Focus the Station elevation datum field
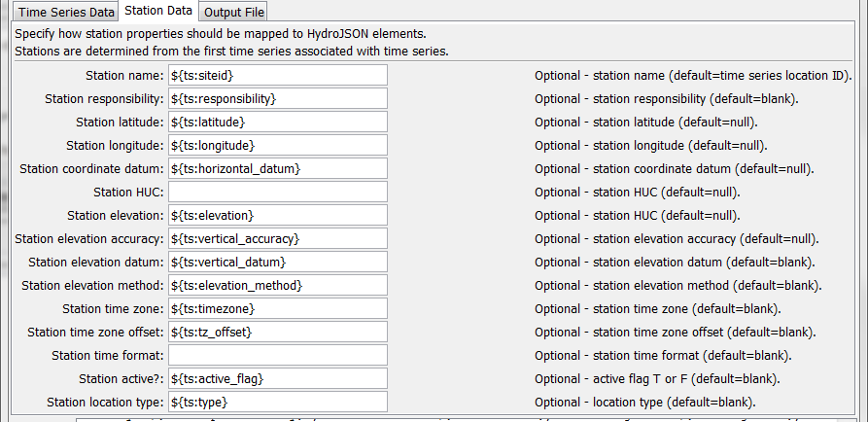The width and height of the screenshot is (868, 422). (x=278, y=262)
